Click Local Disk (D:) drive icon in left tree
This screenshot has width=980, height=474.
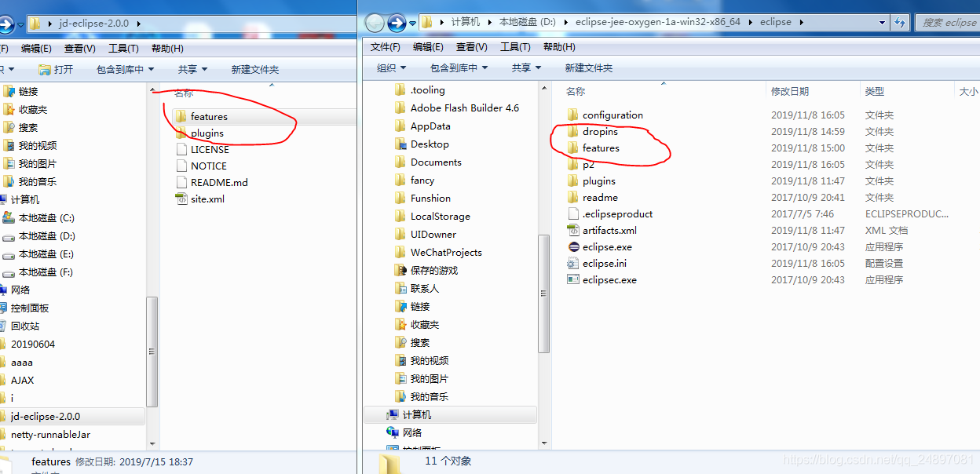point(9,236)
